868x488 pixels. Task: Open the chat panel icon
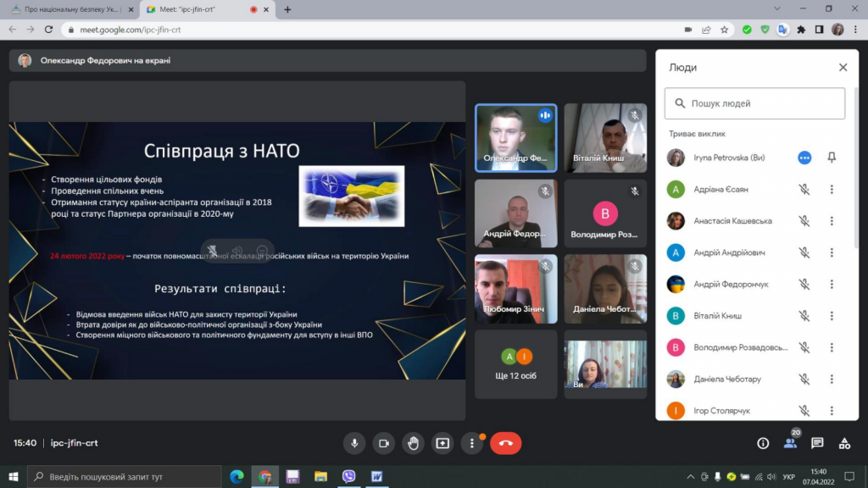(x=817, y=443)
